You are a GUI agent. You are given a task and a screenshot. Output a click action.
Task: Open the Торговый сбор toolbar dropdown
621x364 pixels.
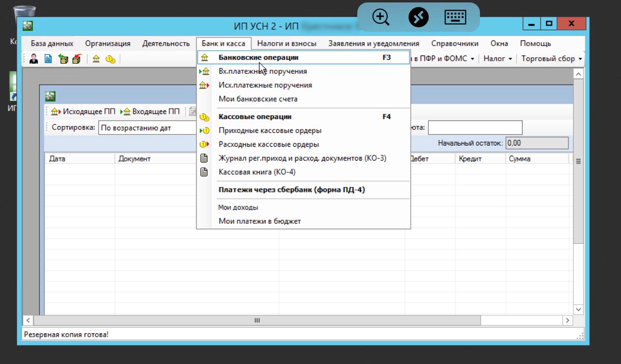551,59
